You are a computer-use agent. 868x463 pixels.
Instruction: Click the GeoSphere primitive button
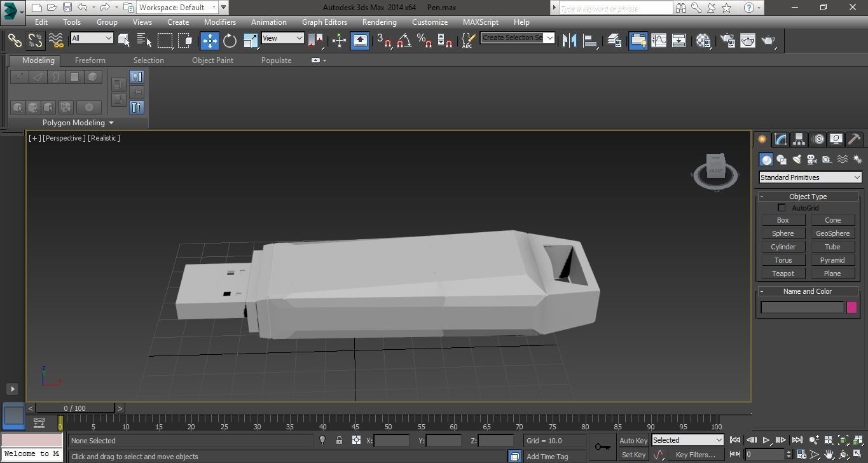tap(832, 233)
